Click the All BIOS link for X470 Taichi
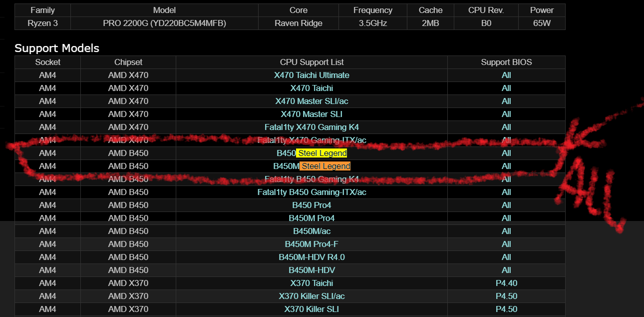 506,88
